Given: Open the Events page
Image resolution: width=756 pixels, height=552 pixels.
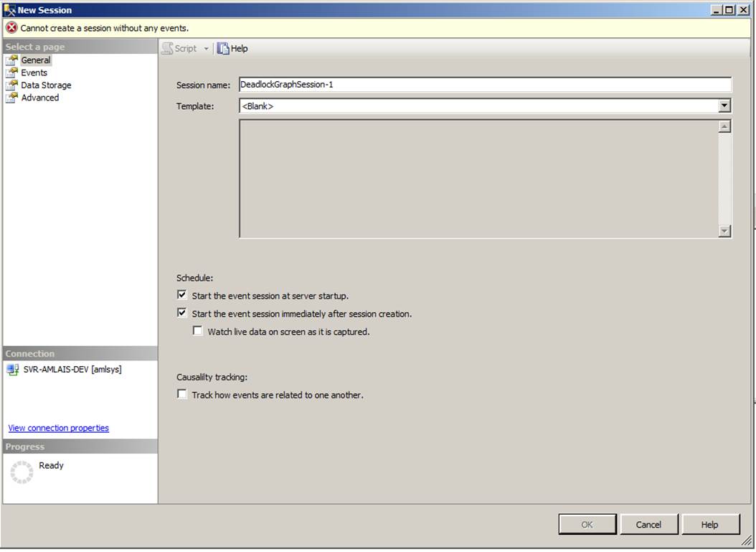Looking at the screenshot, I should pos(34,73).
